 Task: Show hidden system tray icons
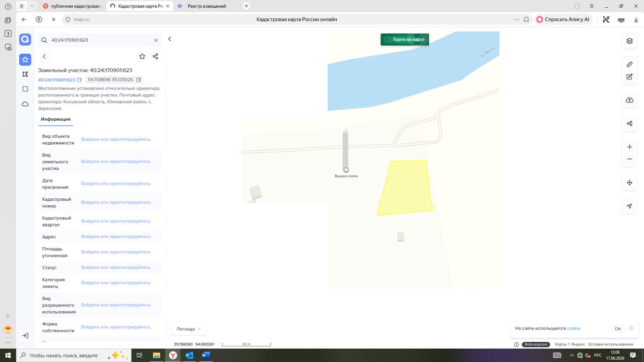[x=572, y=355]
